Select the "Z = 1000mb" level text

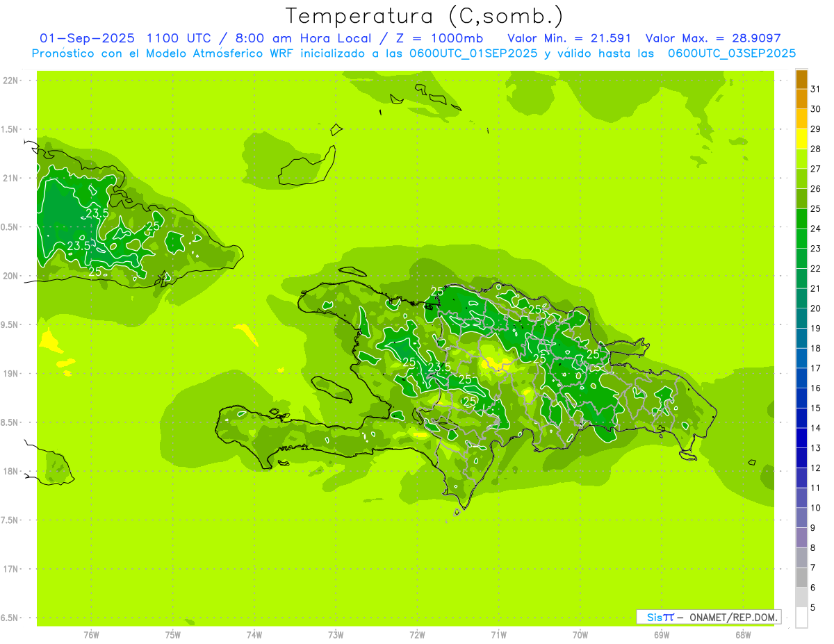pyautogui.click(x=441, y=38)
